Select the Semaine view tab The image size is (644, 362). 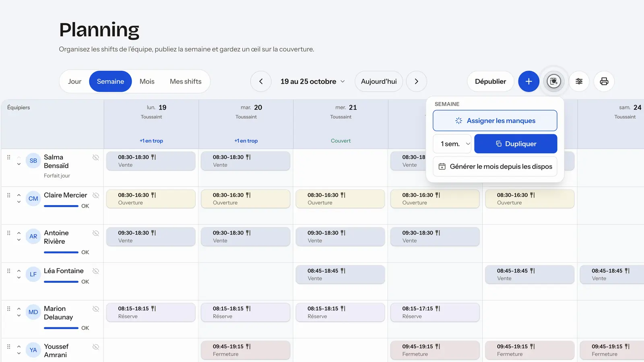(x=110, y=81)
